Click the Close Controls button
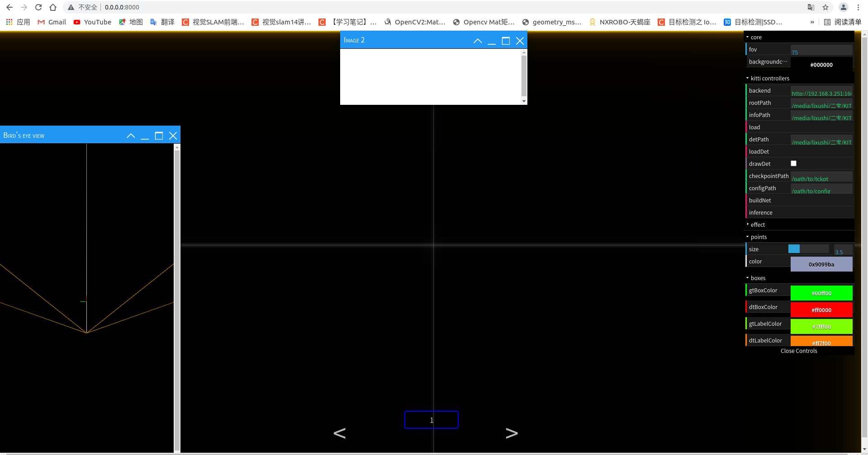 tap(798, 351)
